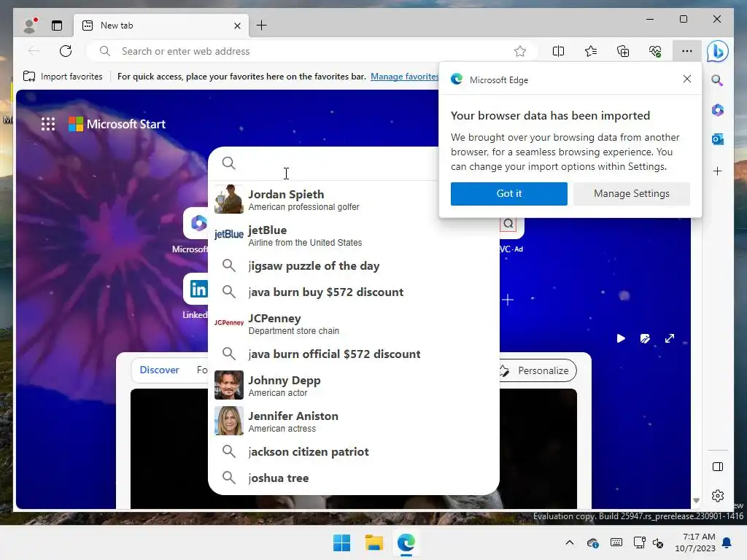Open Microsoft 365 quick link tile
The image size is (747, 560).
pyautogui.click(x=196, y=223)
